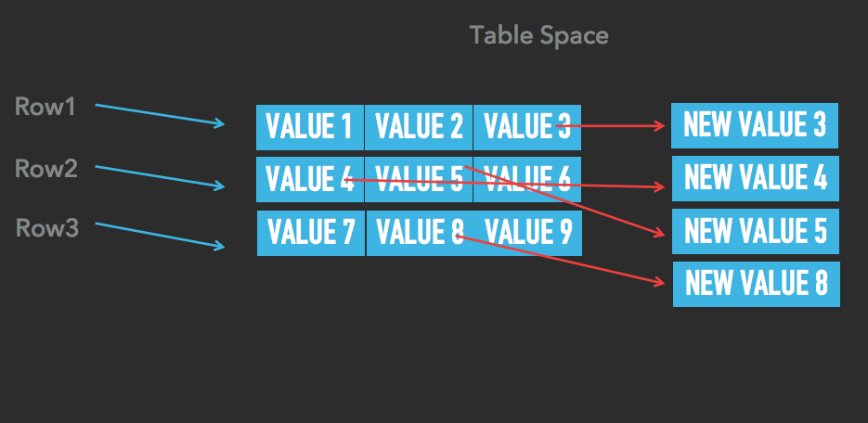The image size is (868, 423).
Task: Select the VALUE 2 cell
Action: (419, 127)
